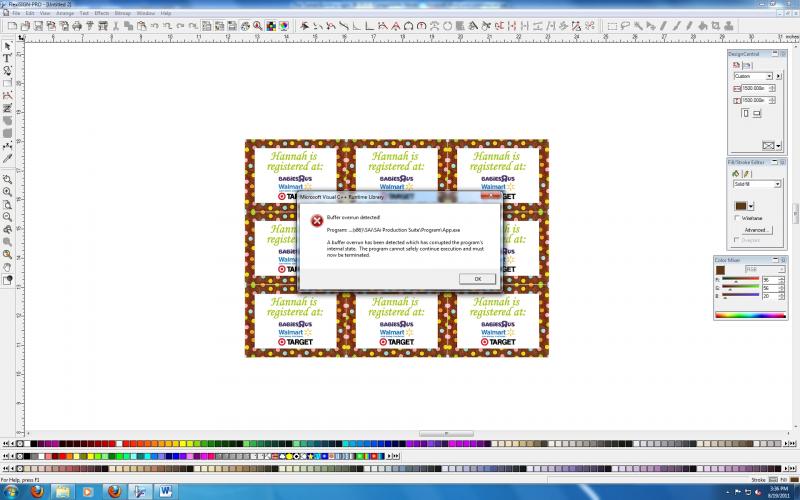
Task: Select the Text tool
Action: click(x=7, y=58)
